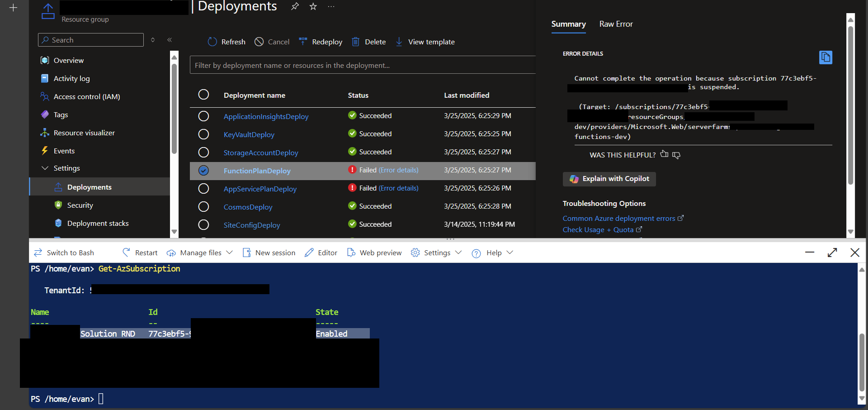This screenshot has width=868, height=410.
Task: Give thumbs up on WAS THIS HELPFUL
Action: (664, 154)
